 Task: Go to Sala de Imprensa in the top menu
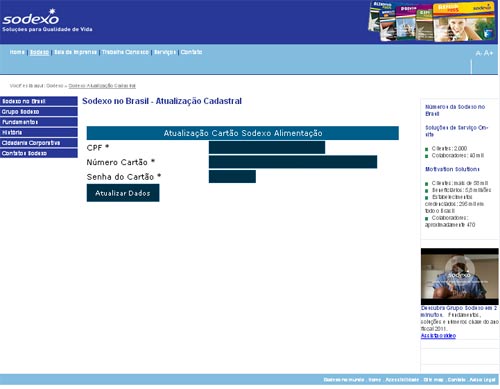(75, 52)
